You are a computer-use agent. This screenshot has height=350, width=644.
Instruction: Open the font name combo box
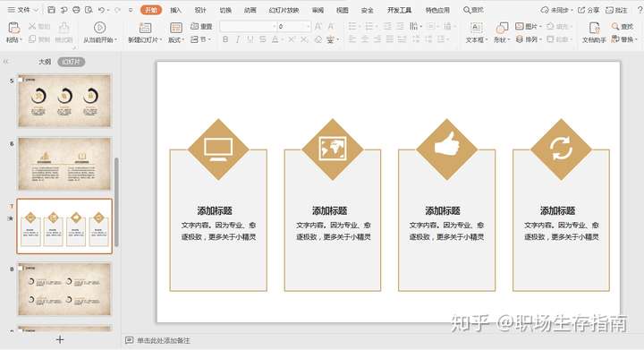249,26
